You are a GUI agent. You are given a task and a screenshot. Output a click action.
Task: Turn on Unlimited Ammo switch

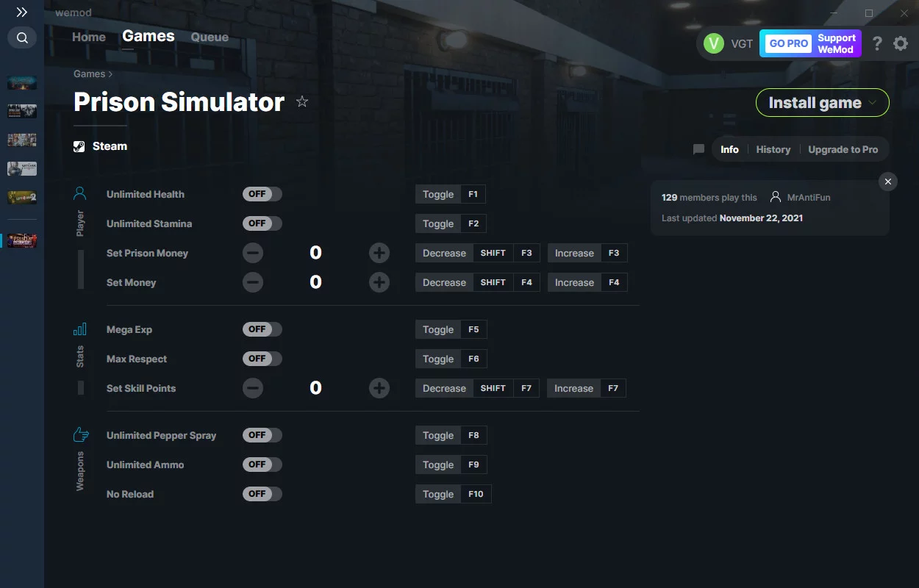pos(262,465)
